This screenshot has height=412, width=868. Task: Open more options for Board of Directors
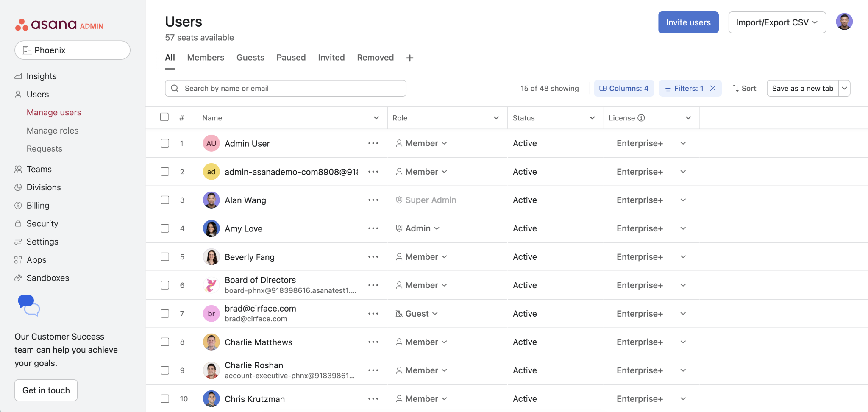[x=373, y=285]
